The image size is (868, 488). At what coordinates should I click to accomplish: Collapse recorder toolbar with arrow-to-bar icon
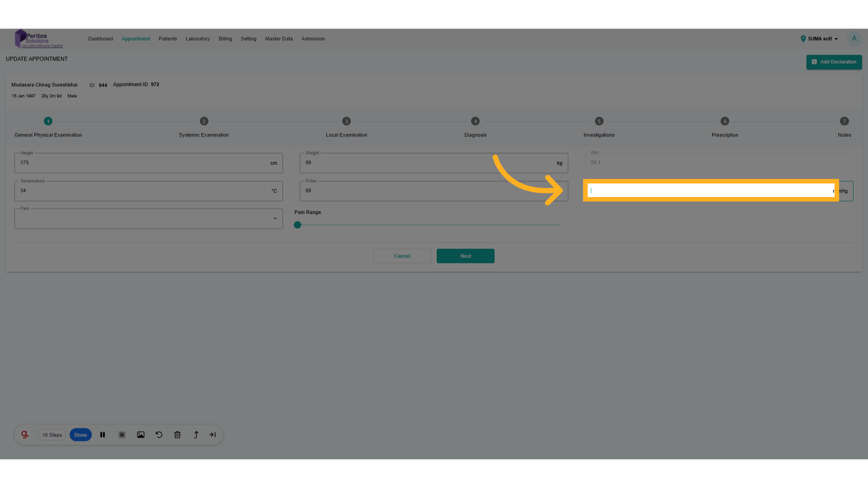click(212, 435)
